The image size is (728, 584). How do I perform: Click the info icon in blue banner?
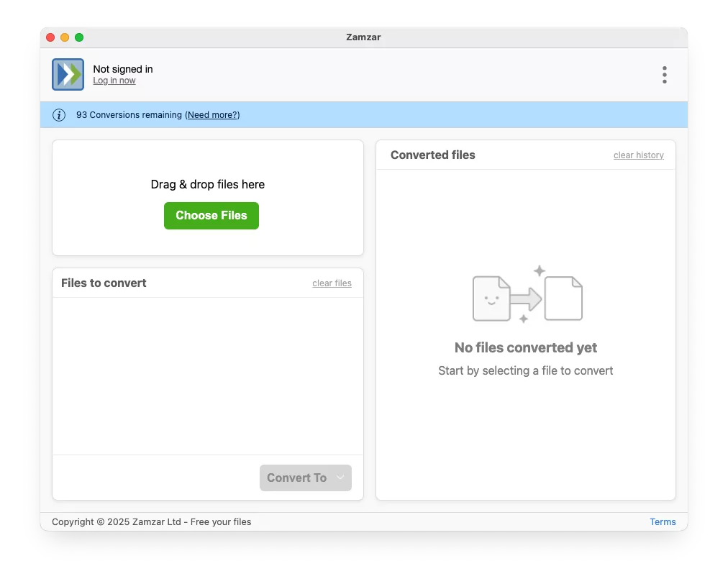tap(59, 114)
